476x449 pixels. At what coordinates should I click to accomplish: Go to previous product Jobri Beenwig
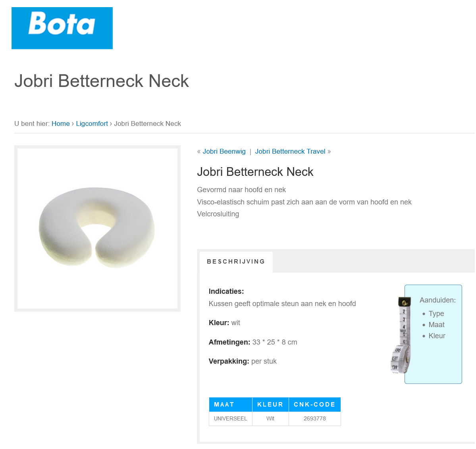point(224,151)
